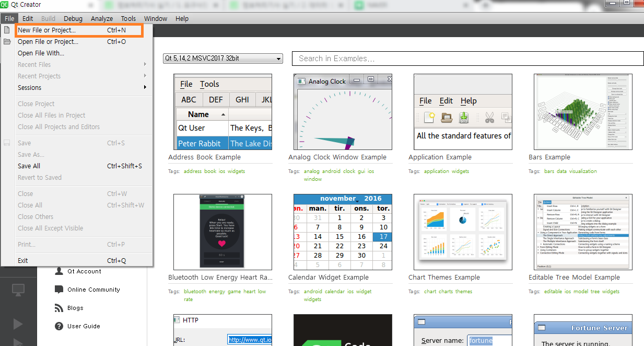Open the Address Book Example thumbnail
Screen dimensions: 644x346
coord(223,112)
